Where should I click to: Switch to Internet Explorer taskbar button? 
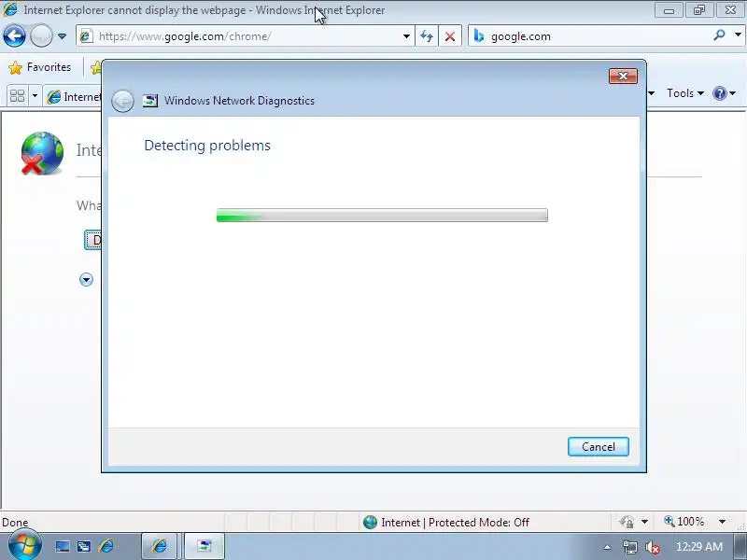[159, 546]
